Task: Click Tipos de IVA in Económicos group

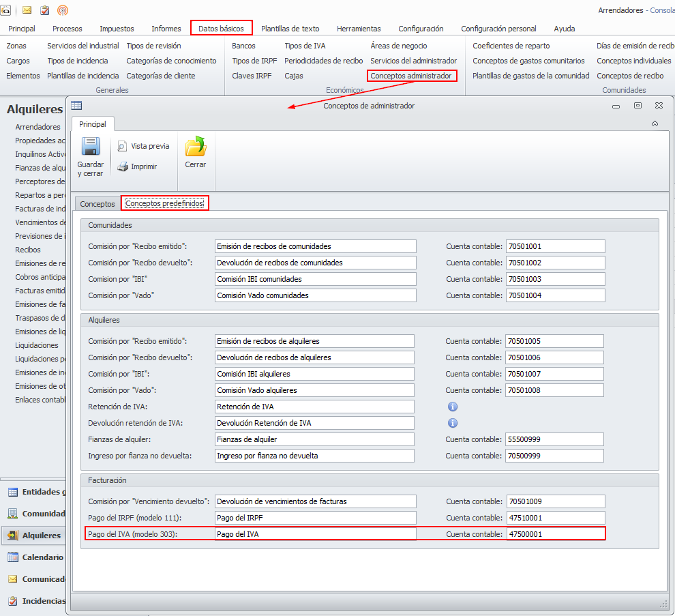Action: tap(304, 46)
